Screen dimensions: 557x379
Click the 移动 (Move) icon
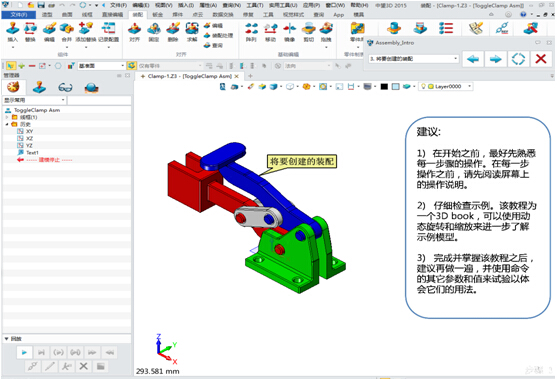270,28
